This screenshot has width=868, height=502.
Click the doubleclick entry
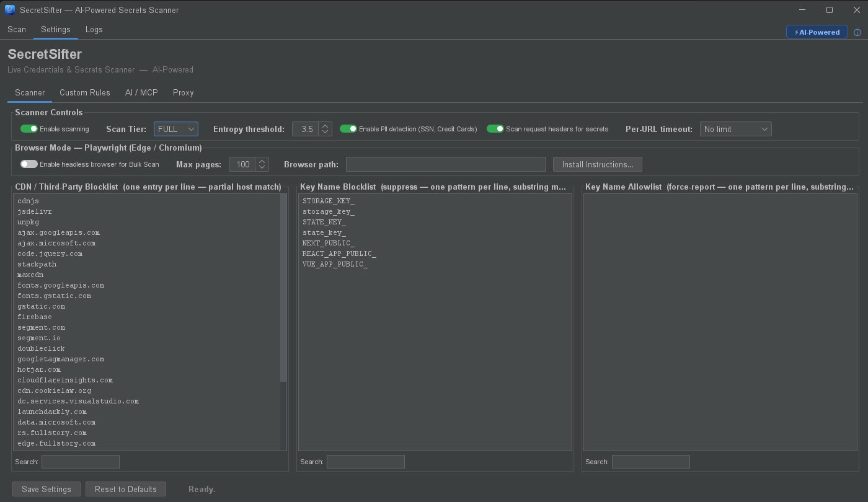[41, 348]
